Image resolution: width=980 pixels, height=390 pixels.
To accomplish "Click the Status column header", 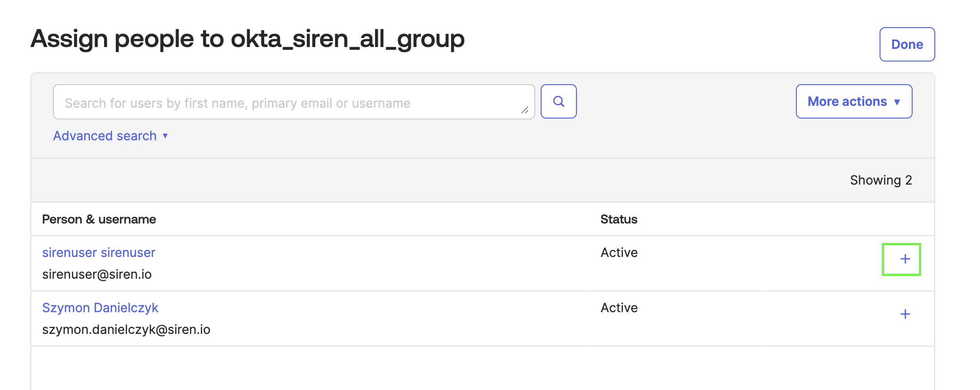I will tap(618, 219).
